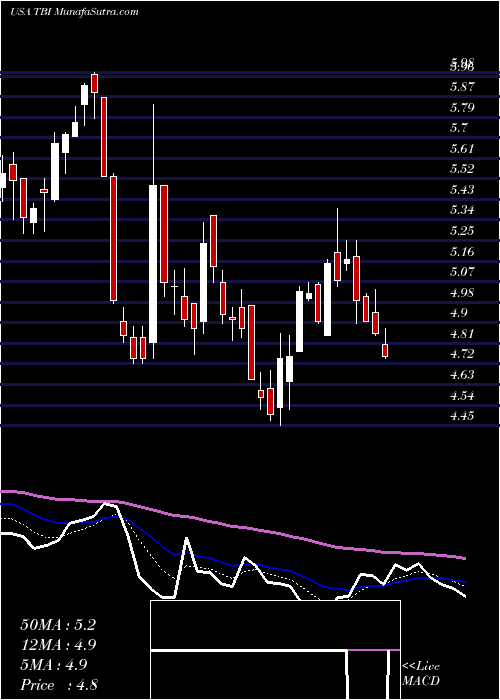Click the 4.54 price axis label
Image resolution: width=500 pixels, height=700 pixels.
click(462, 396)
